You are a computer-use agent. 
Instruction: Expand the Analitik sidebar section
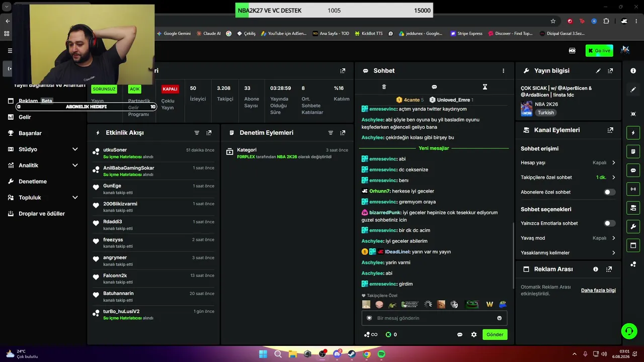[x=75, y=165]
